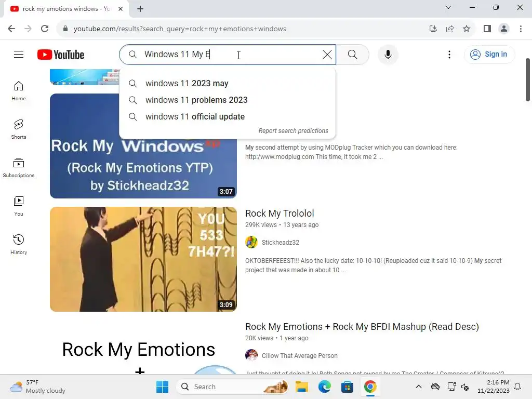Screen dimensions: 532x399
Task: Start voice search with microphone icon
Action: [x=388, y=54]
